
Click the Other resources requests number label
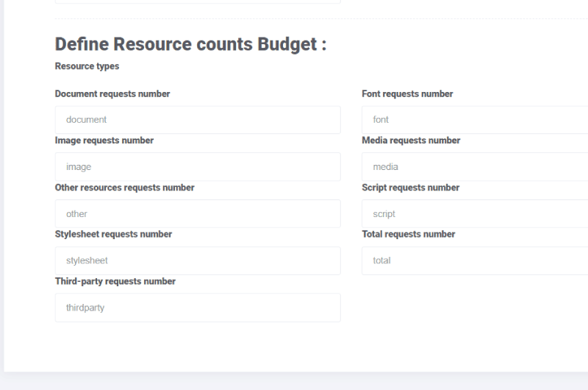(124, 188)
